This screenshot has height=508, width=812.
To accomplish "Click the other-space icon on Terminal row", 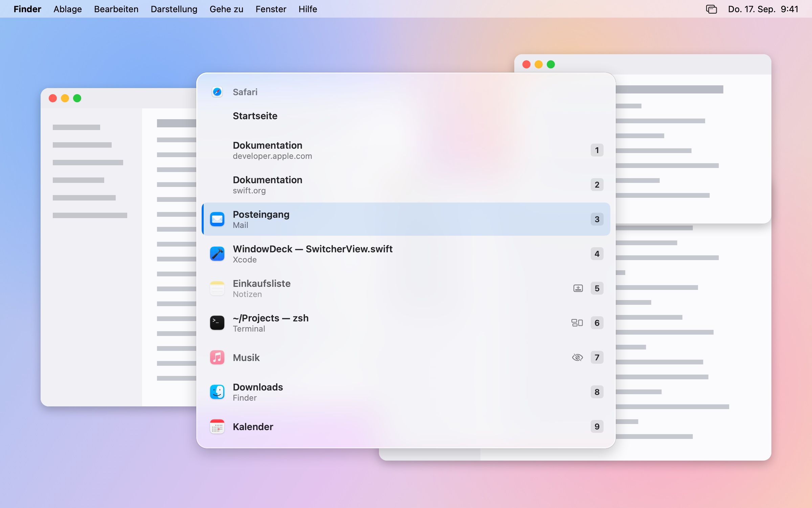I will (x=577, y=323).
